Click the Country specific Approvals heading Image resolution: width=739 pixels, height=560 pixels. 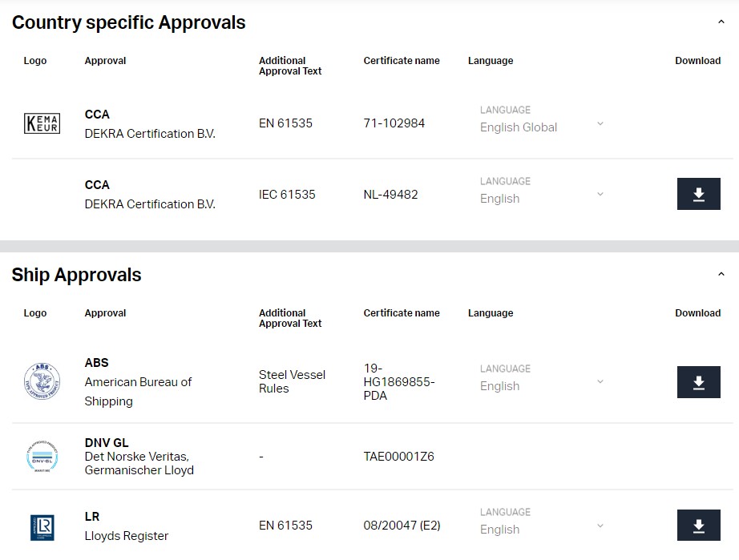pos(129,22)
